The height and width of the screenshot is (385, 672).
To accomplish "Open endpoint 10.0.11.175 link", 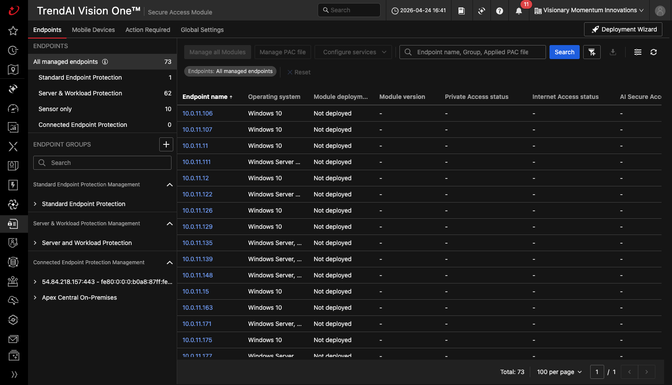I will pos(197,340).
